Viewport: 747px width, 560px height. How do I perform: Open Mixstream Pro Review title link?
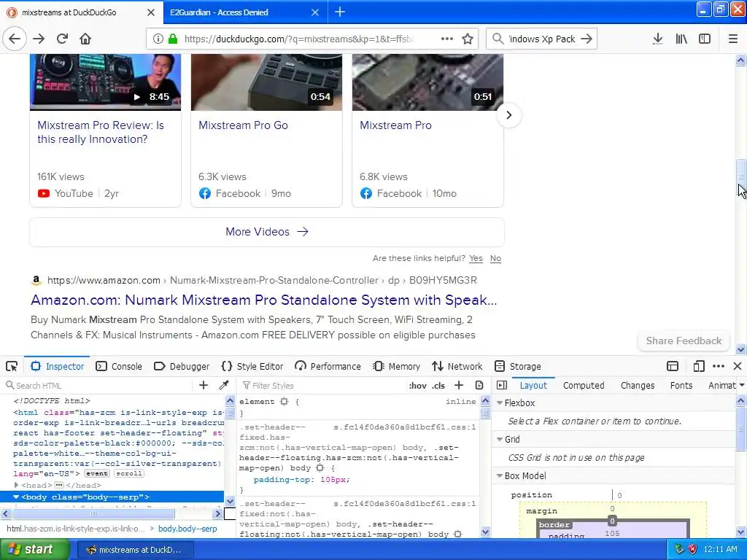point(101,132)
